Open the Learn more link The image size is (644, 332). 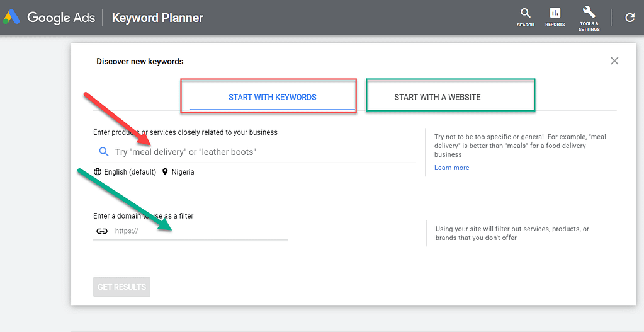point(452,168)
